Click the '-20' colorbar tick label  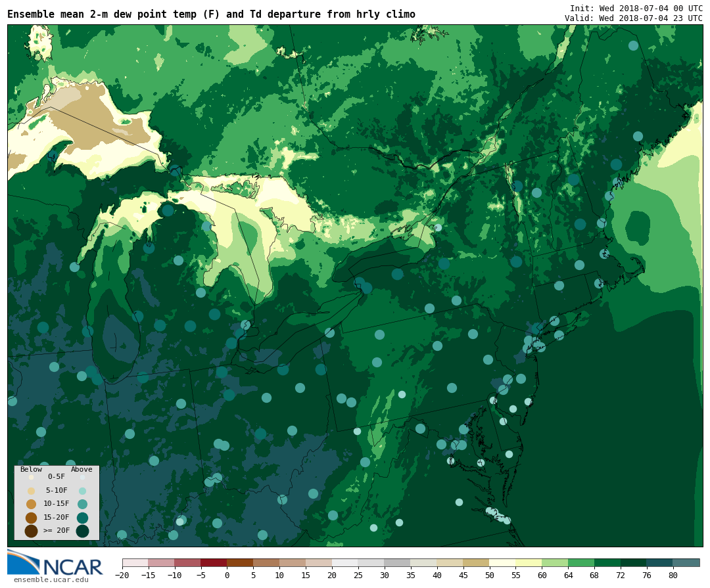122,576
